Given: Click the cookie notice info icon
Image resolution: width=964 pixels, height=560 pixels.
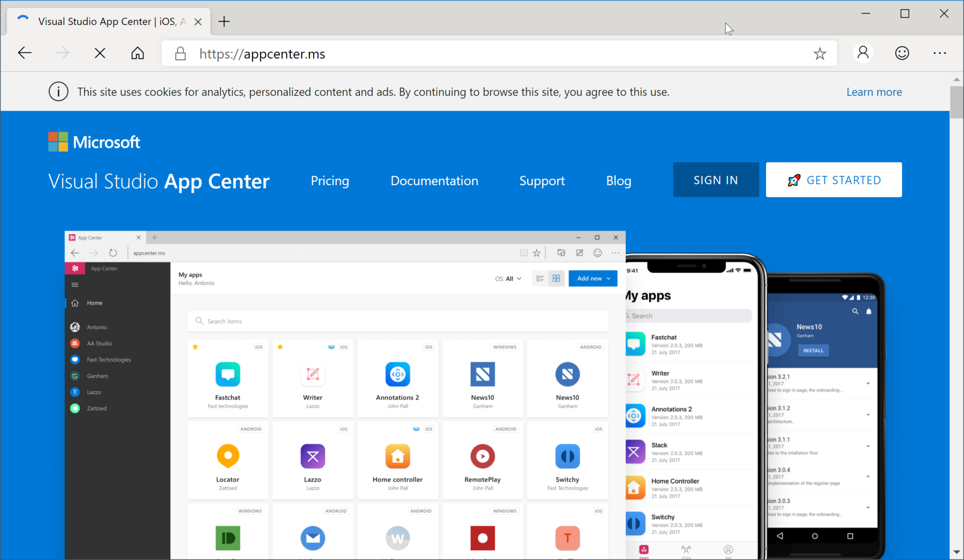Looking at the screenshot, I should (x=58, y=91).
